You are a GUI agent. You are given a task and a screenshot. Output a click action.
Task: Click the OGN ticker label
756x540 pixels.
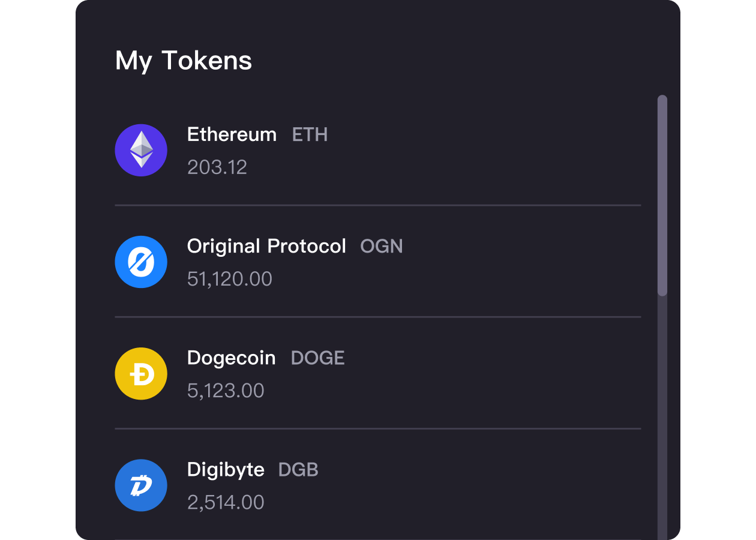click(382, 246)
